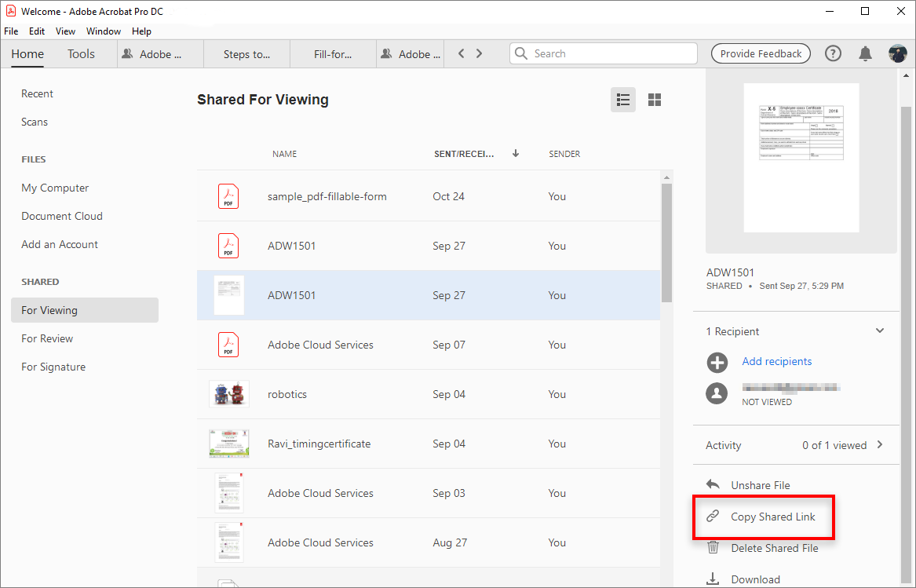
Task: Click the Unshare File arrow icon
Action: (713, 485)
